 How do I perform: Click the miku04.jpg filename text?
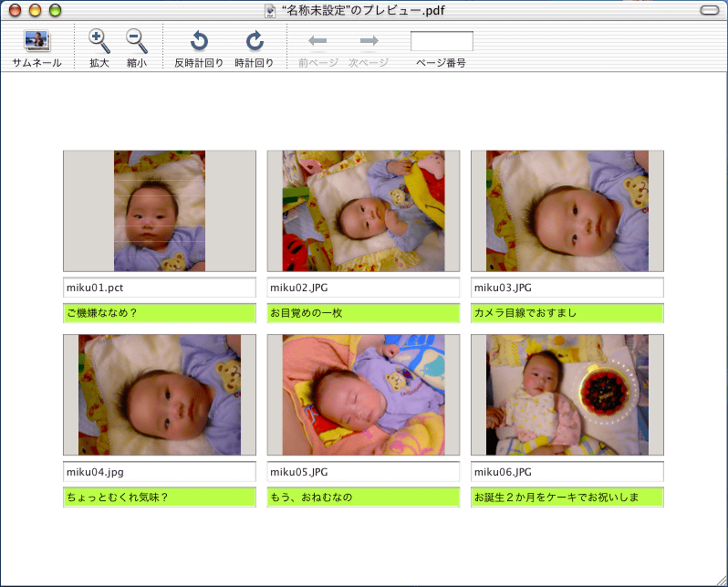click(x=95, y=472)
